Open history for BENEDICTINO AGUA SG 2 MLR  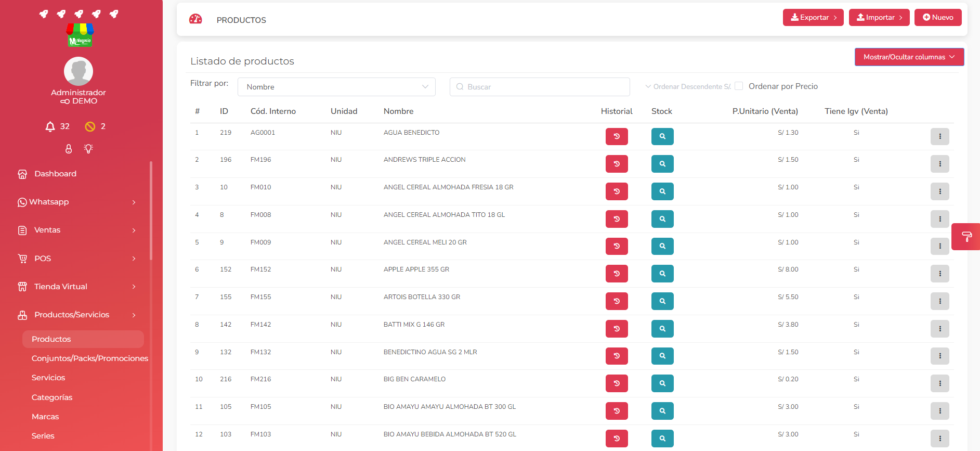617,356
